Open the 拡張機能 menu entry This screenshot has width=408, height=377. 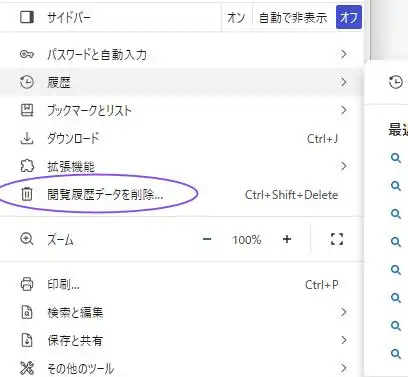tap(181, 166)
